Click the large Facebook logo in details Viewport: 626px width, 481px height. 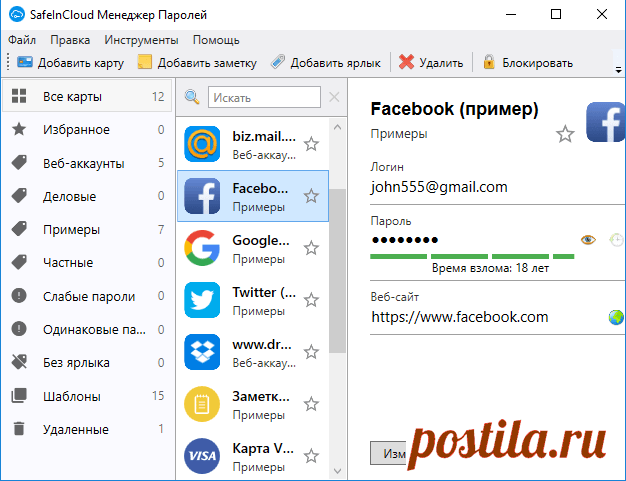[606, 122]
